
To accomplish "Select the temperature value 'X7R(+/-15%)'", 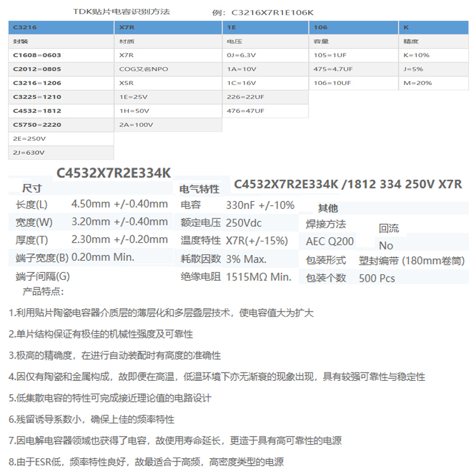I will click(257, 241).
